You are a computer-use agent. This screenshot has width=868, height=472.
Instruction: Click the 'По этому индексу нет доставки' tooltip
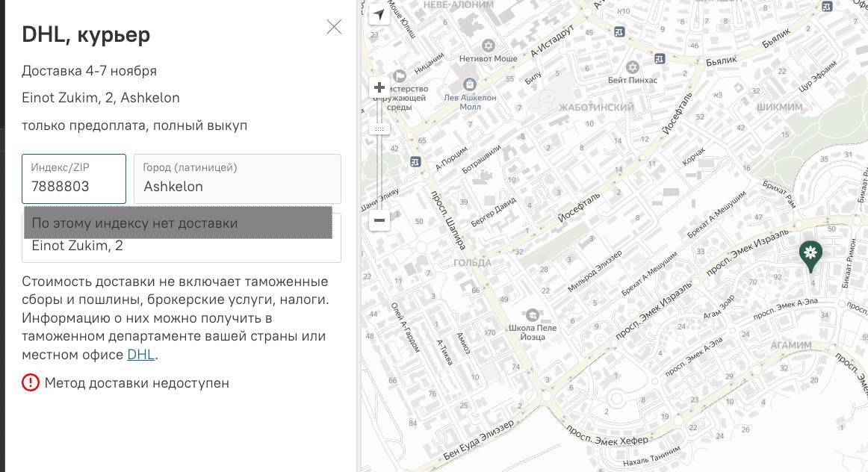coord(178,223)
